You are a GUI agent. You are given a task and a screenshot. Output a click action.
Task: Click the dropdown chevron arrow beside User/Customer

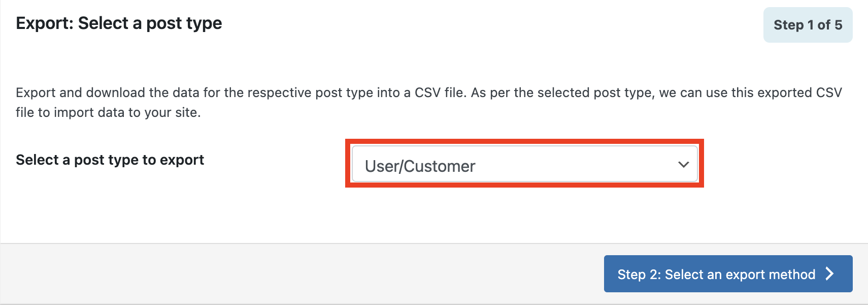tap(683, 165)
